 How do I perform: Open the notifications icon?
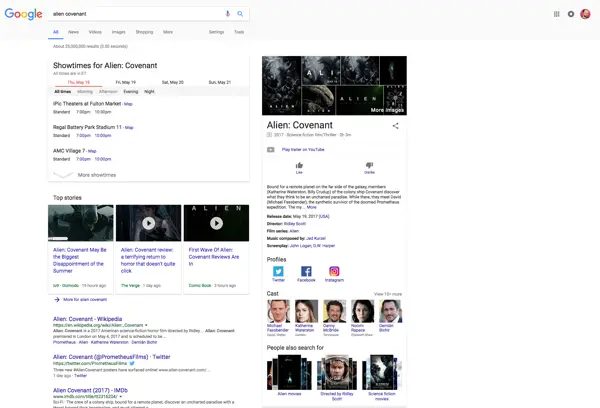pos(571,14)
